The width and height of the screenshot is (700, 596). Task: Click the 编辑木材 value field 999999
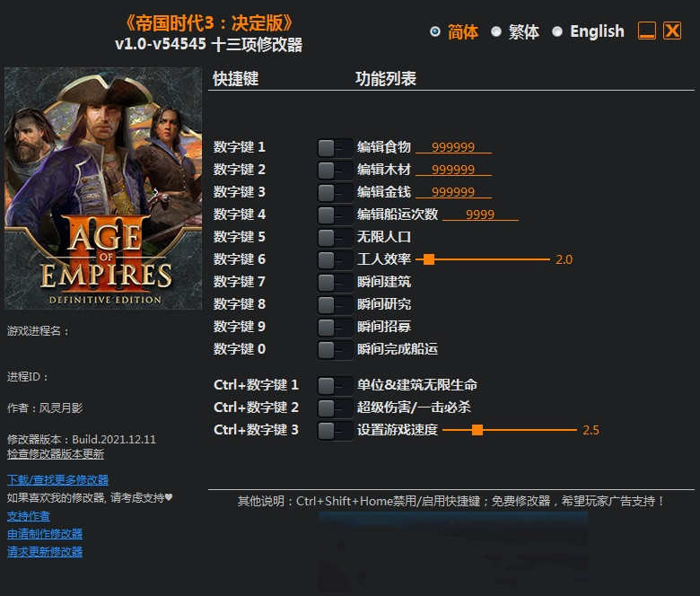tap(453, 170)
